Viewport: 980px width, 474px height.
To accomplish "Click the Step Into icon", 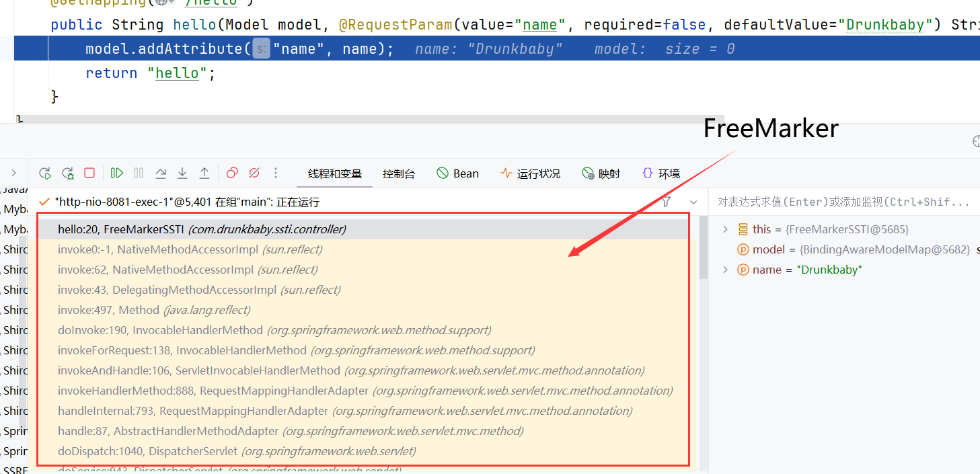I will (182, 173).
